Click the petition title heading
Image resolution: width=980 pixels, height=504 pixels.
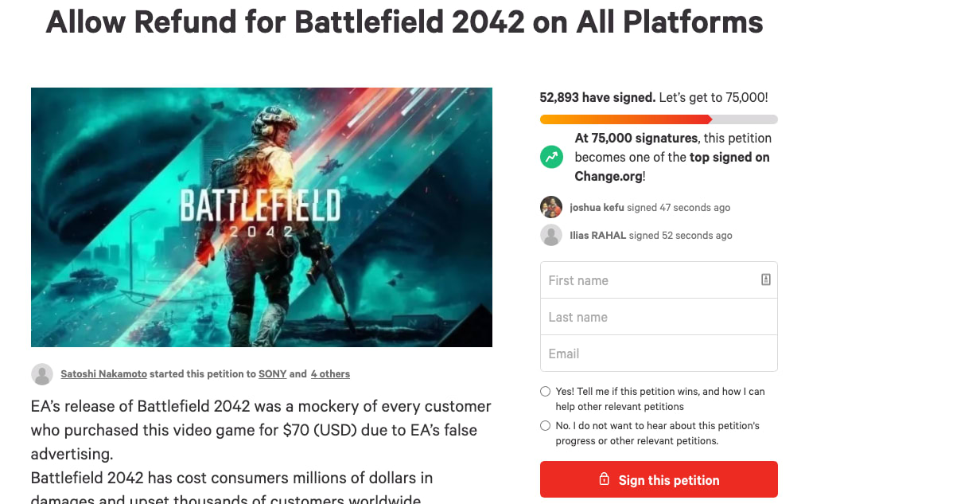pos(404,21)
